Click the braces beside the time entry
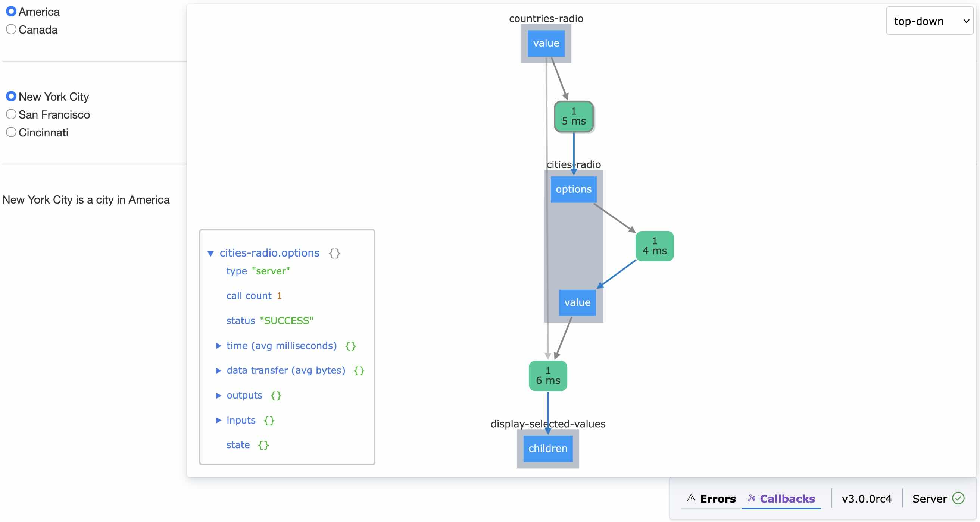The width and height of the screenshot is (980, 522). [350, 346]
